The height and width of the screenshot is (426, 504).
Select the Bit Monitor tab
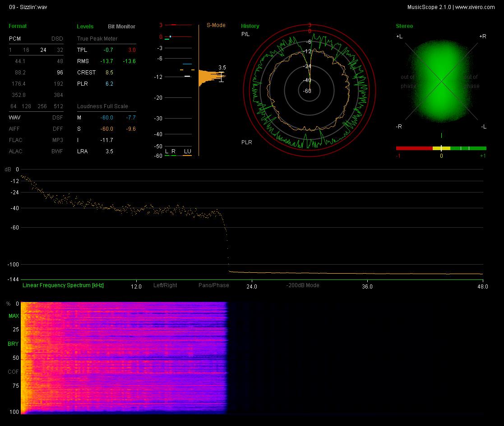coord(121,26)
